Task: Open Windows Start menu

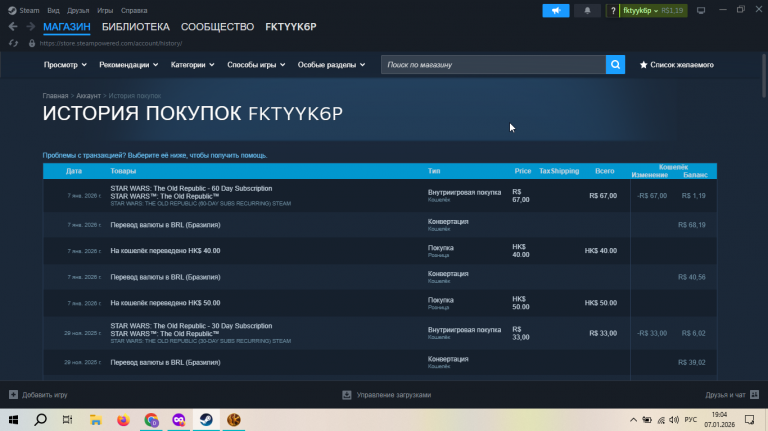Action: click(x=13, y=420)
